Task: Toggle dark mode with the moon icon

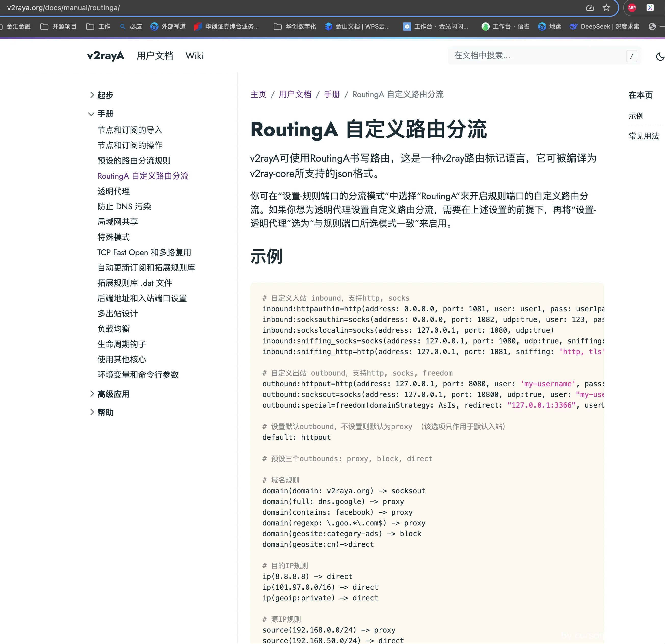Action: click(660, 56)
